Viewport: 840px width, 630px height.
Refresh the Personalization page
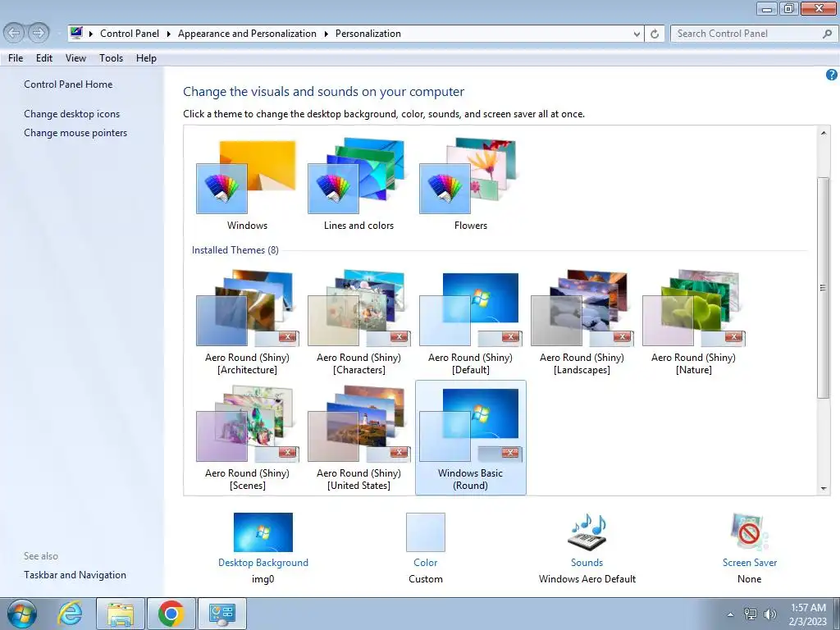click(x=655, y=34)
